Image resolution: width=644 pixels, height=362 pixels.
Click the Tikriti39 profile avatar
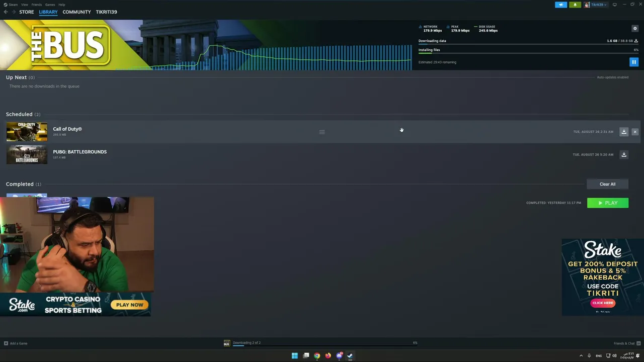[x=587, y=5]
